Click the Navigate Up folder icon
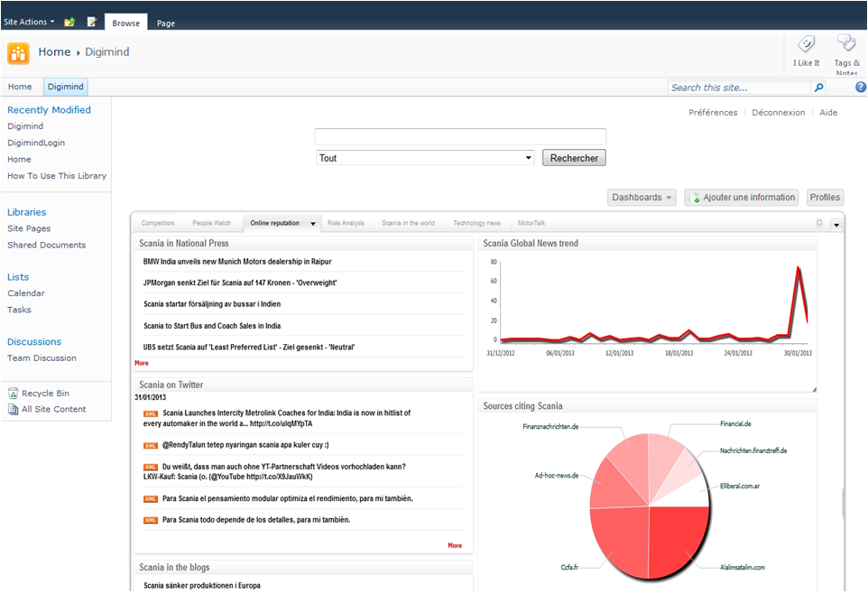This screenshot has height=594, width=868. tap(69, 22)
